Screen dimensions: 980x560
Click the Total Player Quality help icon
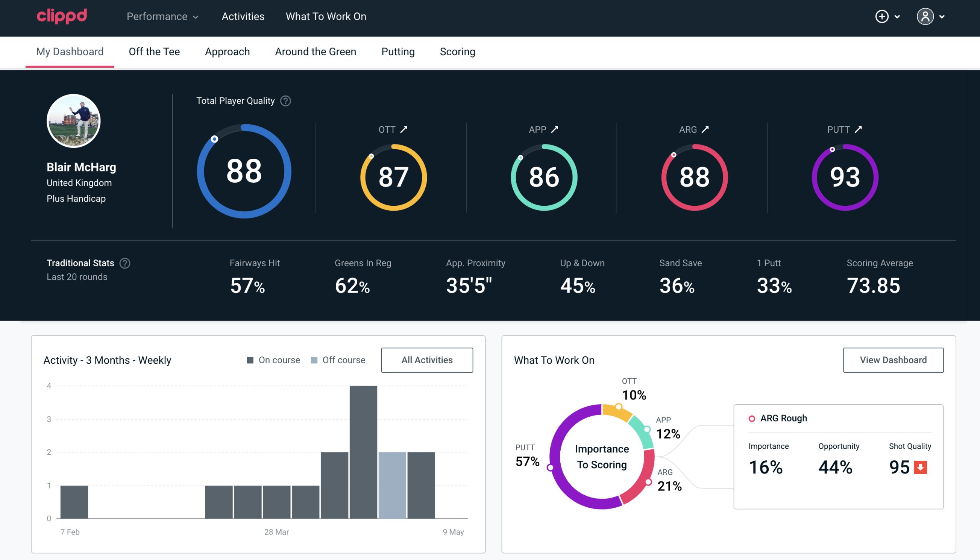tap(285, 101)
